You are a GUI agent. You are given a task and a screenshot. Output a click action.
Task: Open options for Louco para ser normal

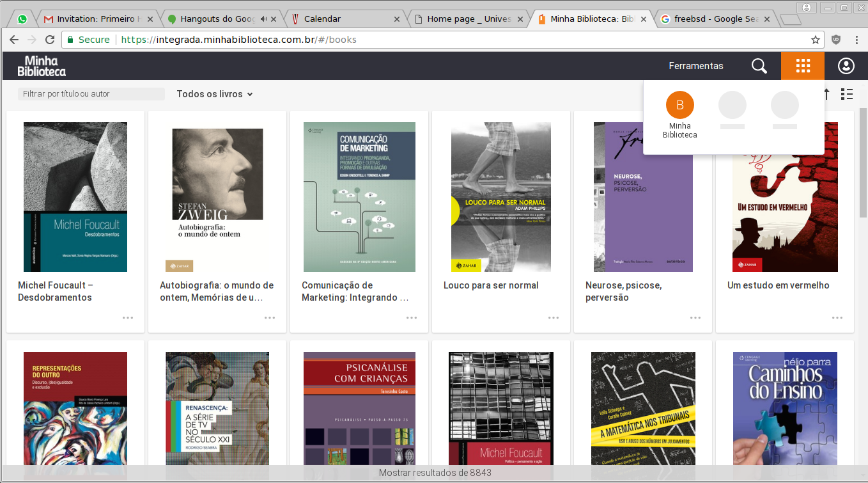click(x=554, y=317)
